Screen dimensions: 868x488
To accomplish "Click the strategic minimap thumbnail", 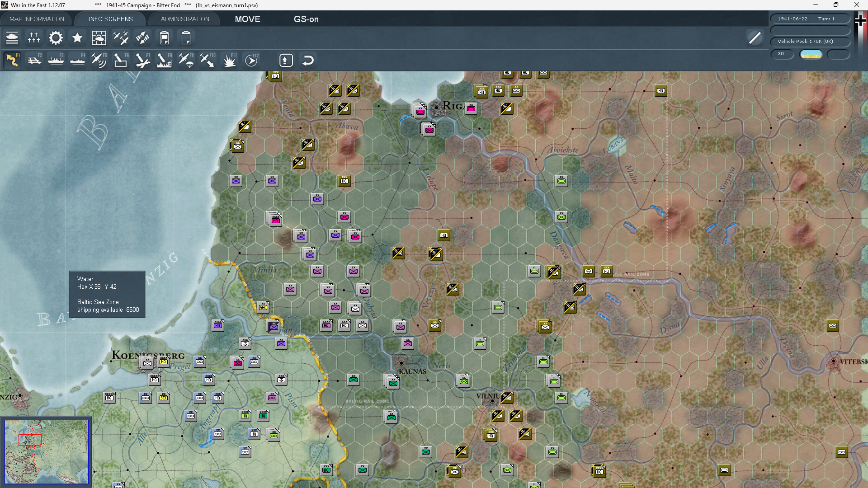I will coord(46,452).
